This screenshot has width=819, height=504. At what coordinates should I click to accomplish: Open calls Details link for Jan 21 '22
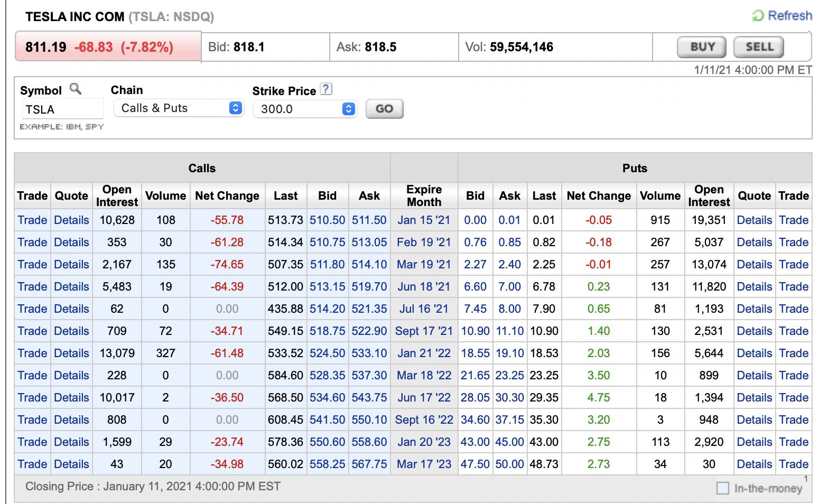[71, 353]
